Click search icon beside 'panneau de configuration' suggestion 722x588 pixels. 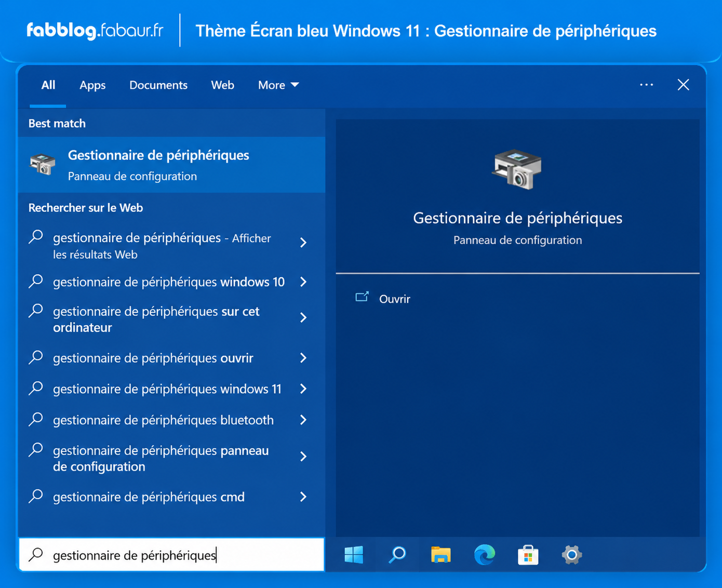(x=36, y=450)
